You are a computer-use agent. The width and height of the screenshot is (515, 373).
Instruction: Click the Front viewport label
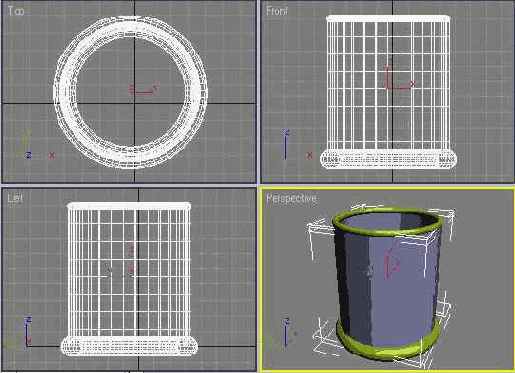tap(276, 11)
